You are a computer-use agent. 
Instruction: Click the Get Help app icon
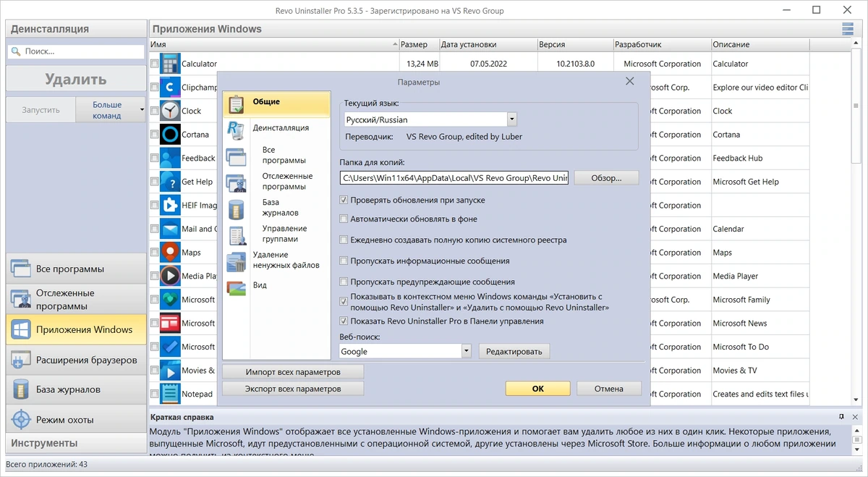pyautogui.click(x=170, y=182)
